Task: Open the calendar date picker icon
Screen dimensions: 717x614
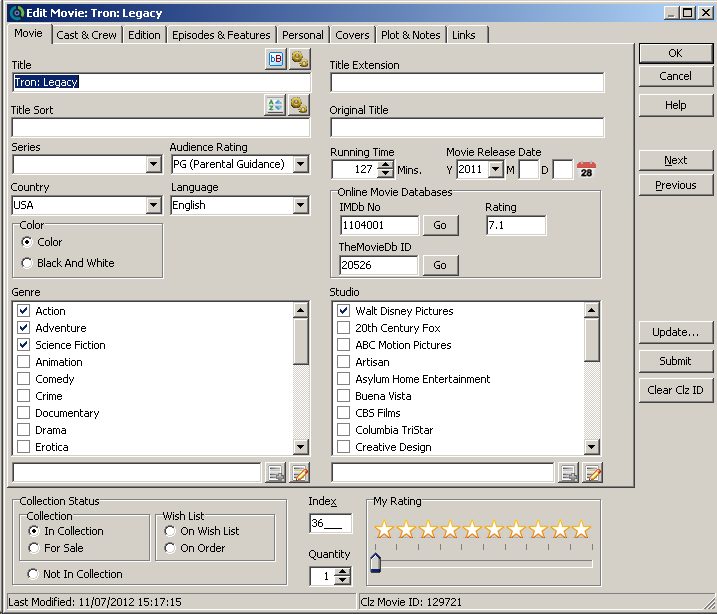Action: [586, 170]
